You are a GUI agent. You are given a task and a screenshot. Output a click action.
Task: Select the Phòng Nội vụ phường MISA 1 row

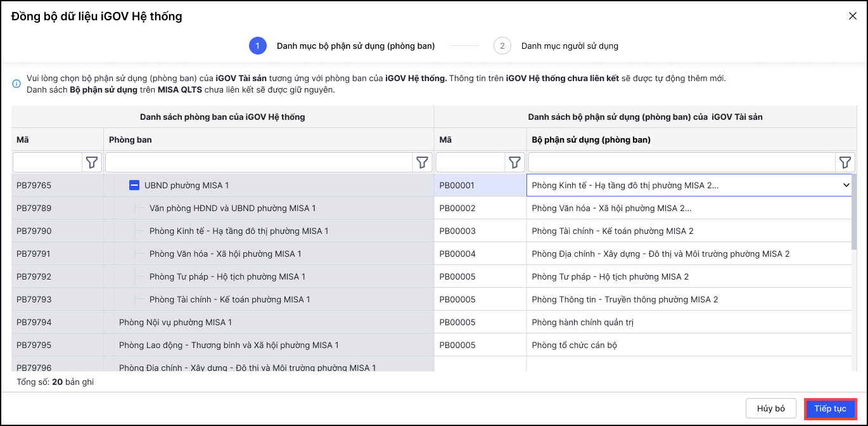pyautogui.click(x=176, y=322)
